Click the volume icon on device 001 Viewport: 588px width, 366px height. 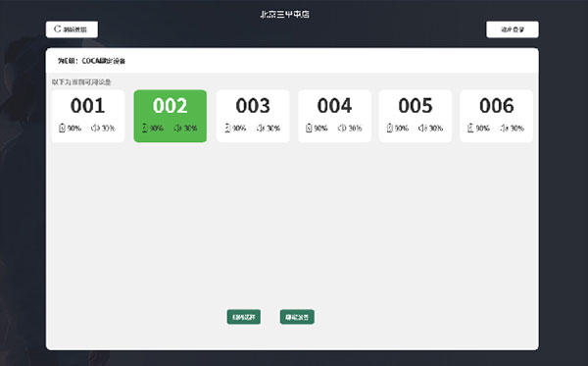coord(95,128)
